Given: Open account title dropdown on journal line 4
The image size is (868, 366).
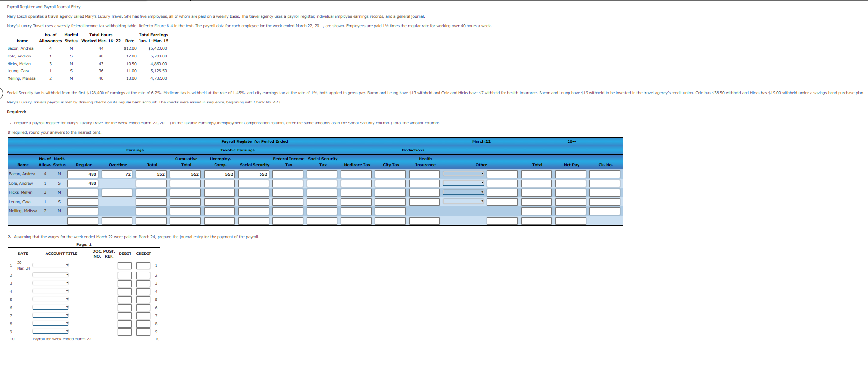Looking at the screenshot, I should (x=50, y=291).
